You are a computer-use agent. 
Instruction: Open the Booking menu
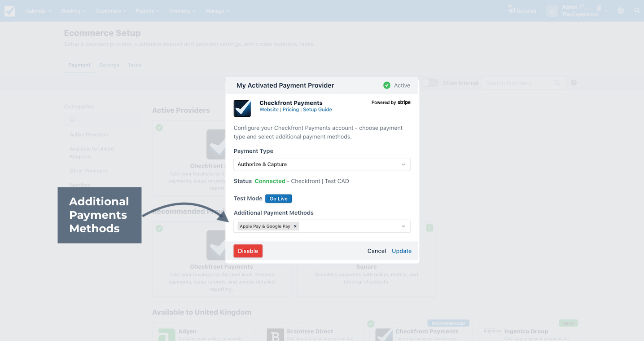tap(73, 11)
